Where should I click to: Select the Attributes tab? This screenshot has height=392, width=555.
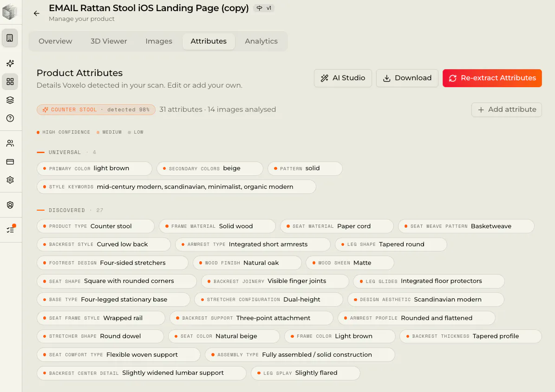(x=209, y=41)
